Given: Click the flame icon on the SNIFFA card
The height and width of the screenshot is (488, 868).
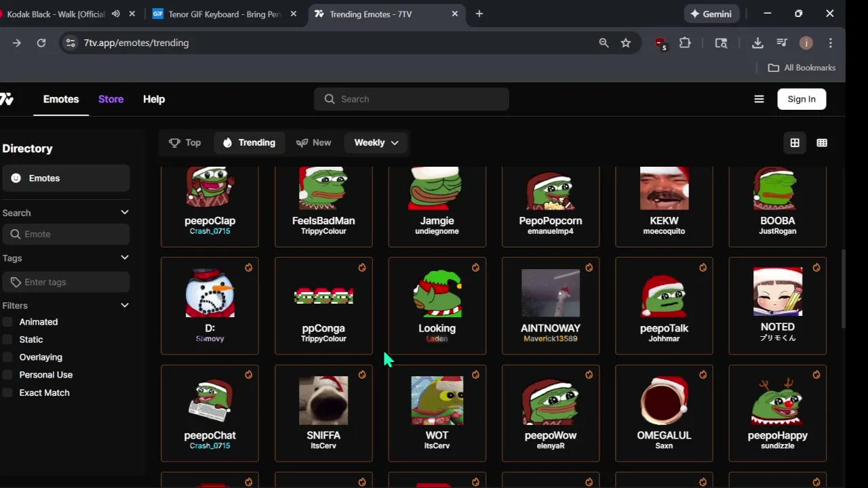Looking at the screenshot, I should coord(362,375).
